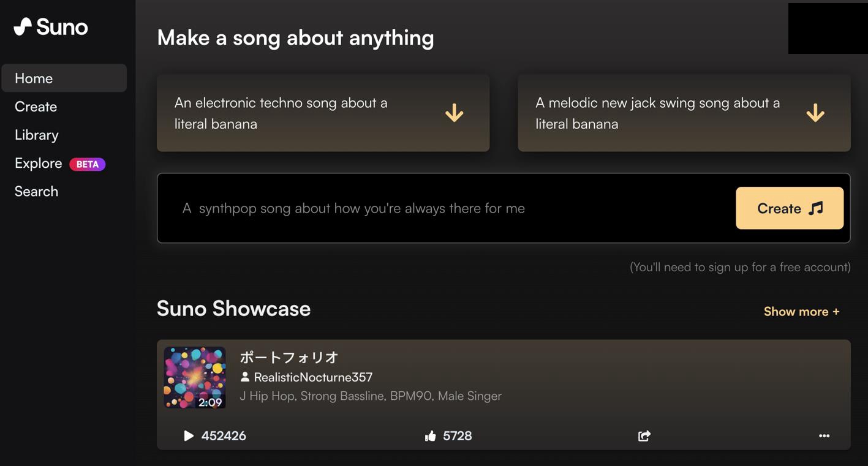Viewport: 868px width, 466px height.
Task: Open the Home sidebar item
Action: tap(34, 78)
